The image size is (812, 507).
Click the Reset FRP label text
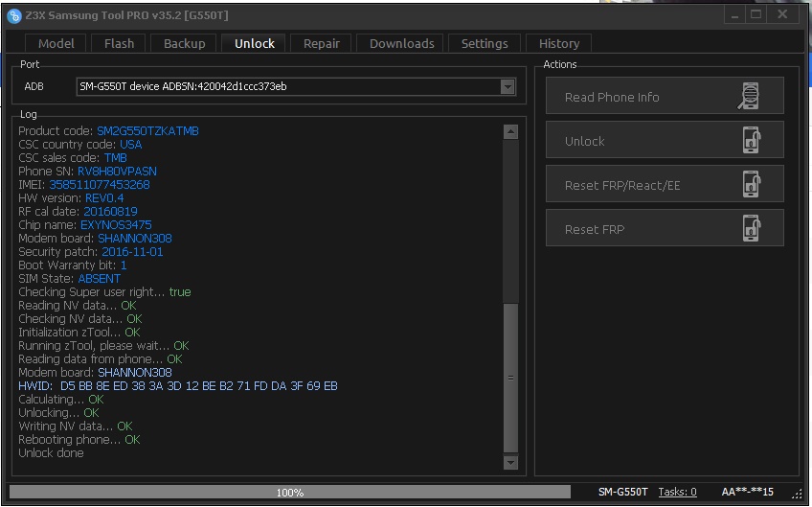[x=594, y=229]
